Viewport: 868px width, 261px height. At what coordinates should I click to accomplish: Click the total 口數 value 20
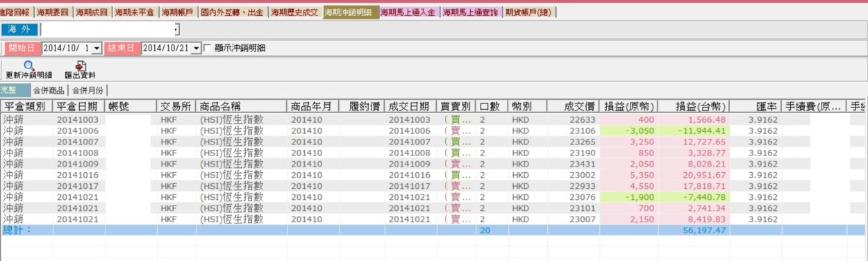485,230
